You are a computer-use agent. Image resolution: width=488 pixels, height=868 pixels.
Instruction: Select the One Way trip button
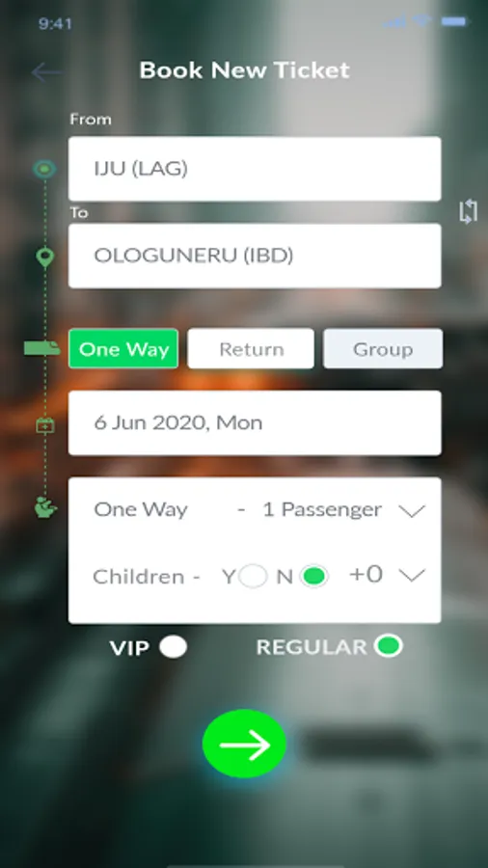coord(123,349)
